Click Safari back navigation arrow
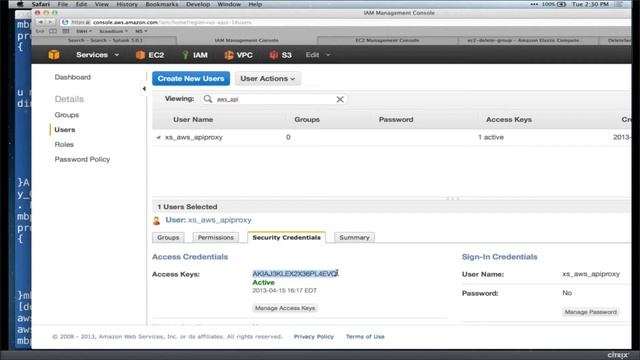Viewport: 640px width, 360px height. click(40, 22)
